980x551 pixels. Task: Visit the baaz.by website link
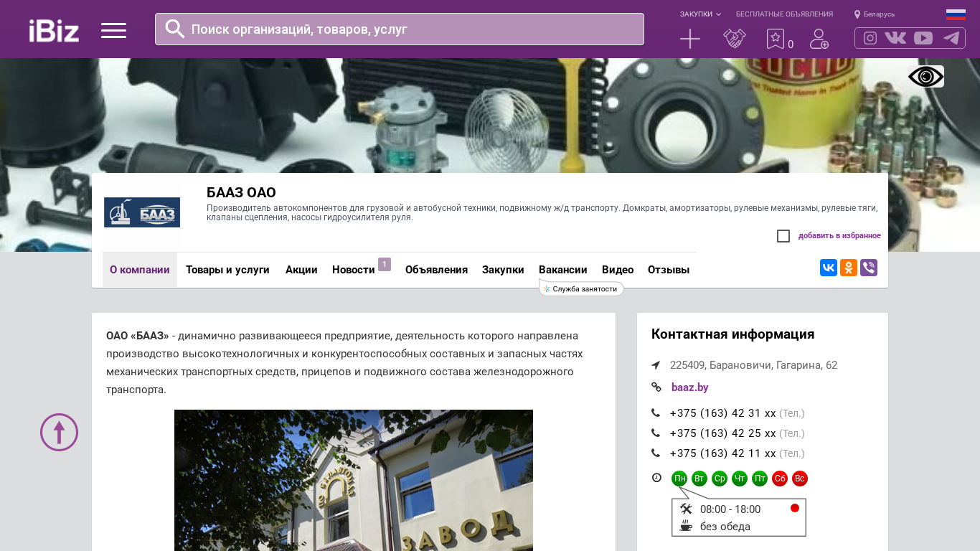(690, 387)
